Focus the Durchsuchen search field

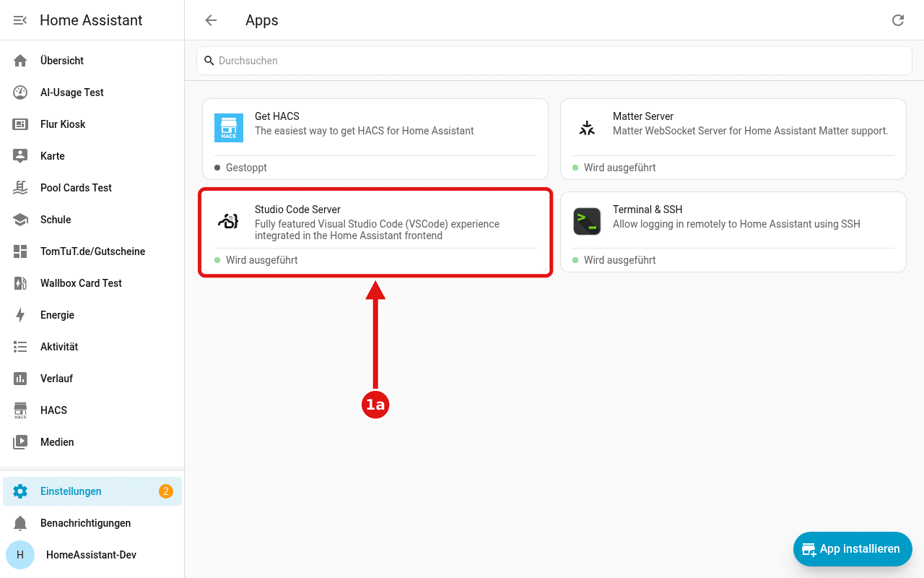tap(554, 61)
